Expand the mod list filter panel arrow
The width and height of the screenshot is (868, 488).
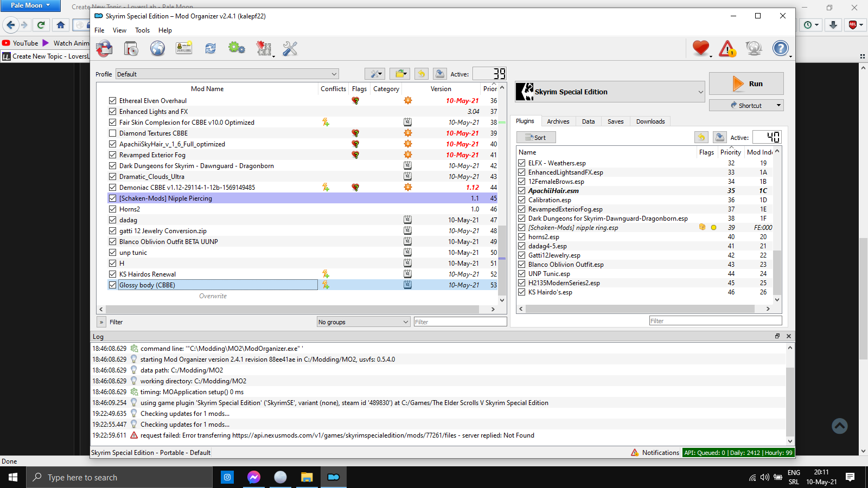click(x=101, y=322)
